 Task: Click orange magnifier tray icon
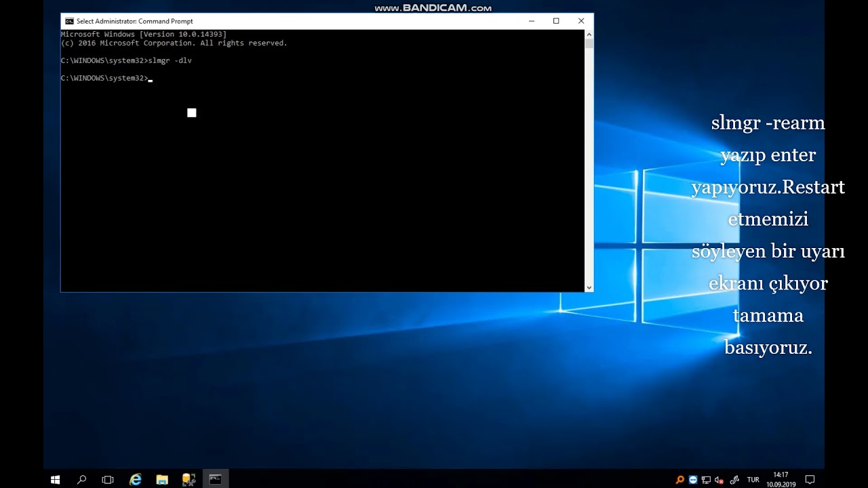[x=680, y=480]
